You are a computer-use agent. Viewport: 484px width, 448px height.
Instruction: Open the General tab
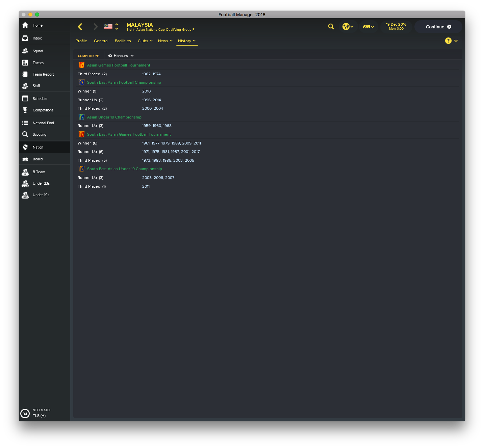coord(101,41)
